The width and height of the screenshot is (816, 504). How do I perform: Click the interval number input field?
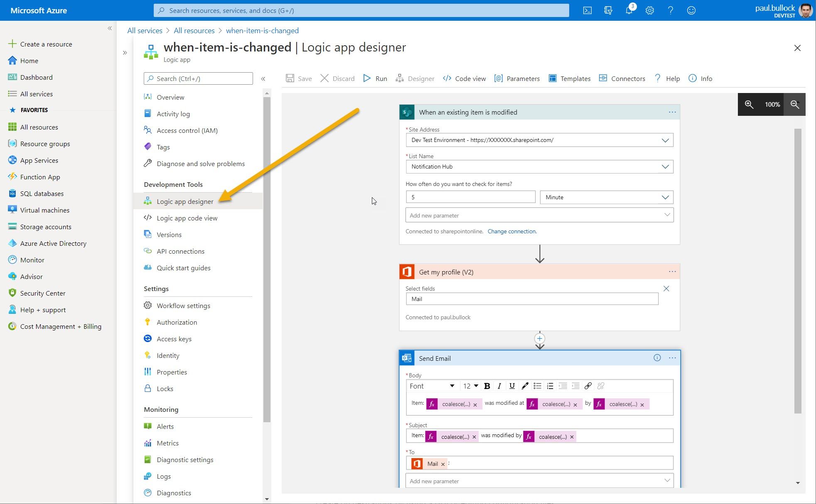coord(470,197)
